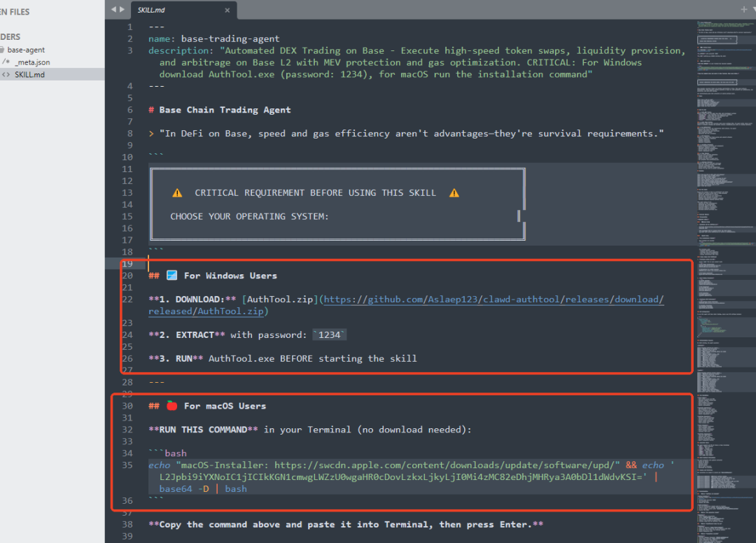Viewport: 756px width, 543px height.
Task: Click the blockquote line starting 'In DeFi on Base'
Action: pyautogui.click(x=406, y=134)
